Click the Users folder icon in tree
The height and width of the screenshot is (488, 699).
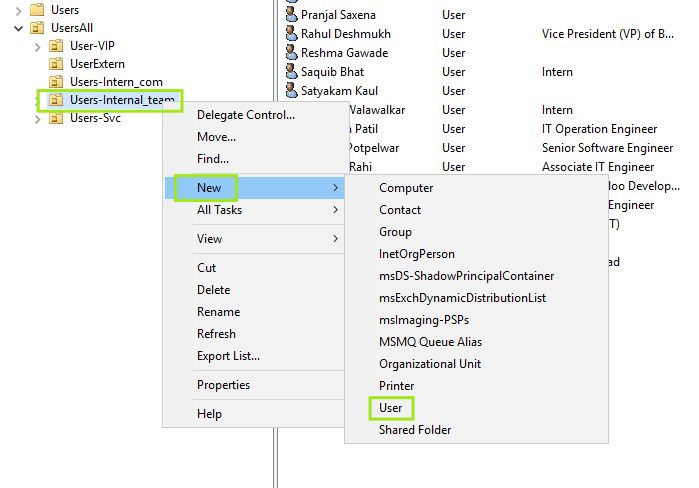point(37,10)
